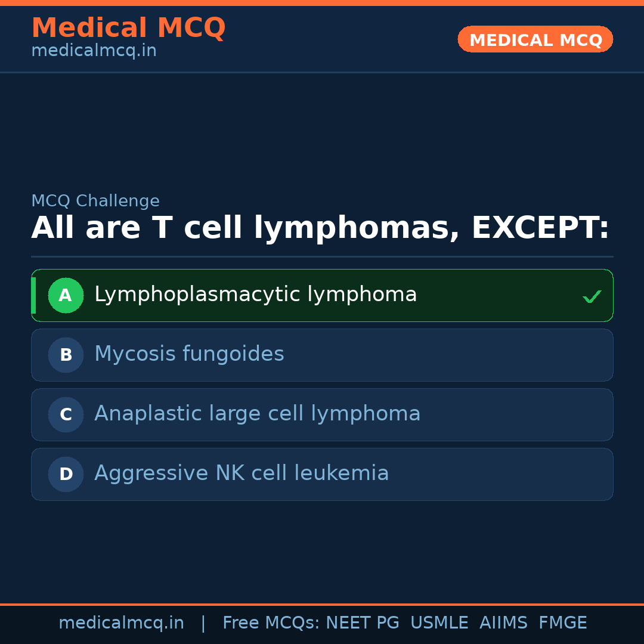
Task: Click the FMGE footer label
Action: coord(562,623)
